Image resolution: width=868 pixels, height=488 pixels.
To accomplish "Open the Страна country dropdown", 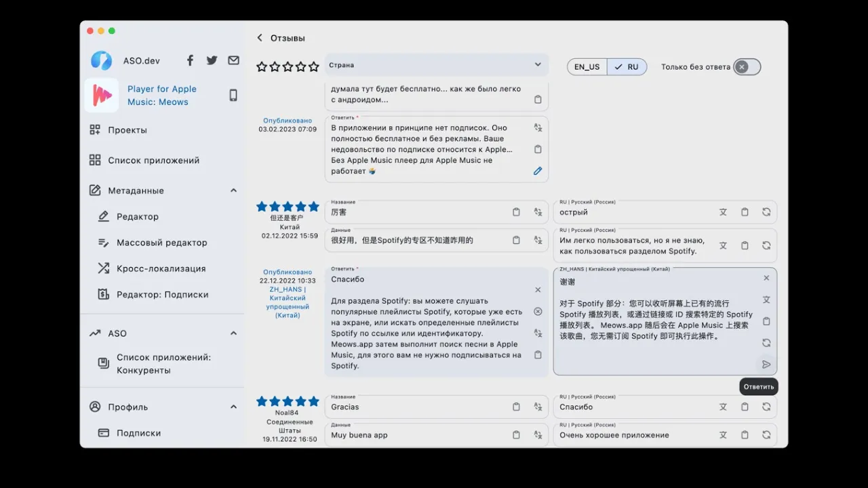I will pyautogui.click(x=437, y=65).
